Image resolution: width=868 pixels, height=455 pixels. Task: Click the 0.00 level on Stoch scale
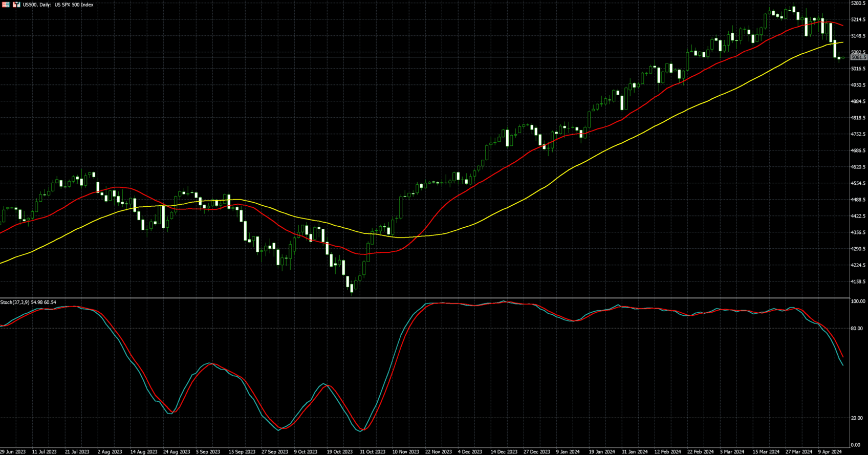[855, 445]
